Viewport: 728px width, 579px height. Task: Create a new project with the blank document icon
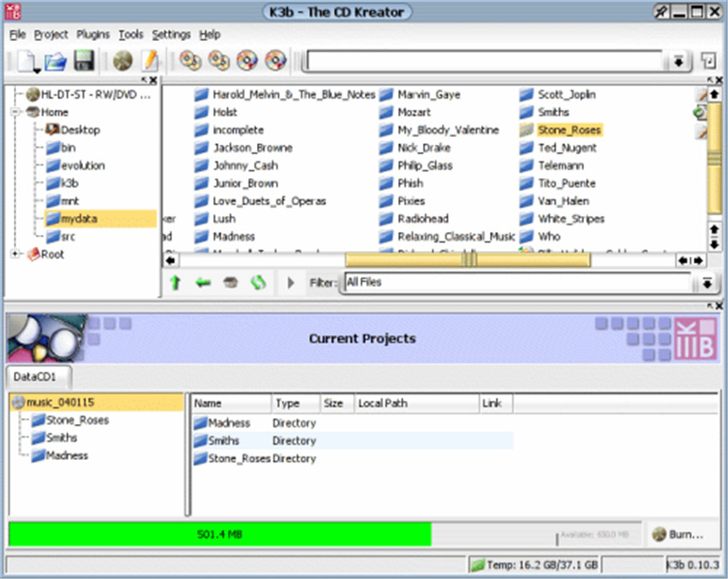pyautogui.click(x=24, y=60)
